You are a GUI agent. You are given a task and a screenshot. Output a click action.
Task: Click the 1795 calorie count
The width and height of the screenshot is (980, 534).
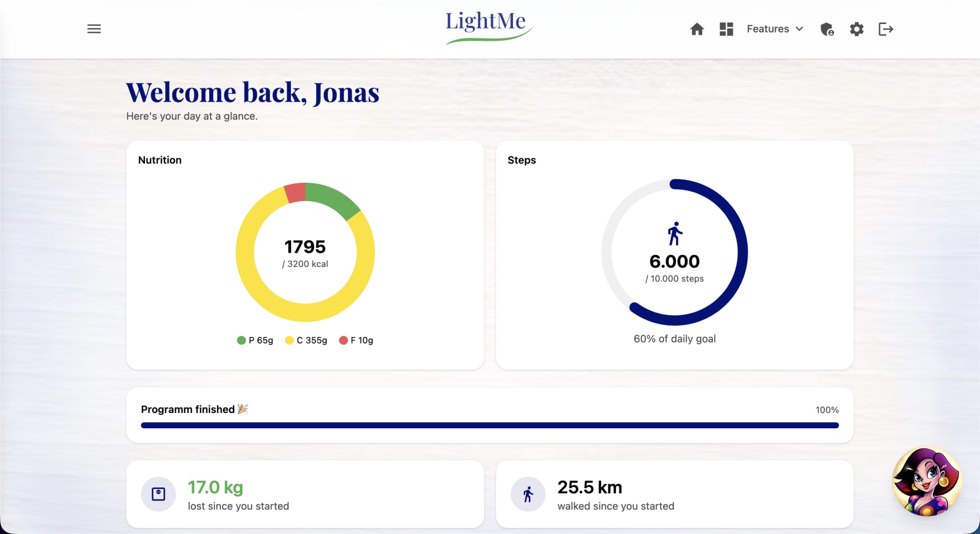(x=305, y=247)
